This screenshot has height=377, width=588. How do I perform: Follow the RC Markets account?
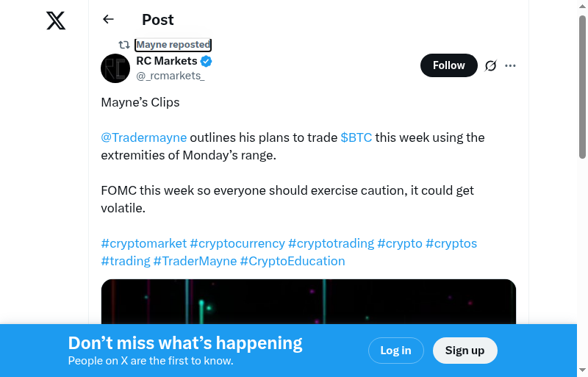coord(448,65)
